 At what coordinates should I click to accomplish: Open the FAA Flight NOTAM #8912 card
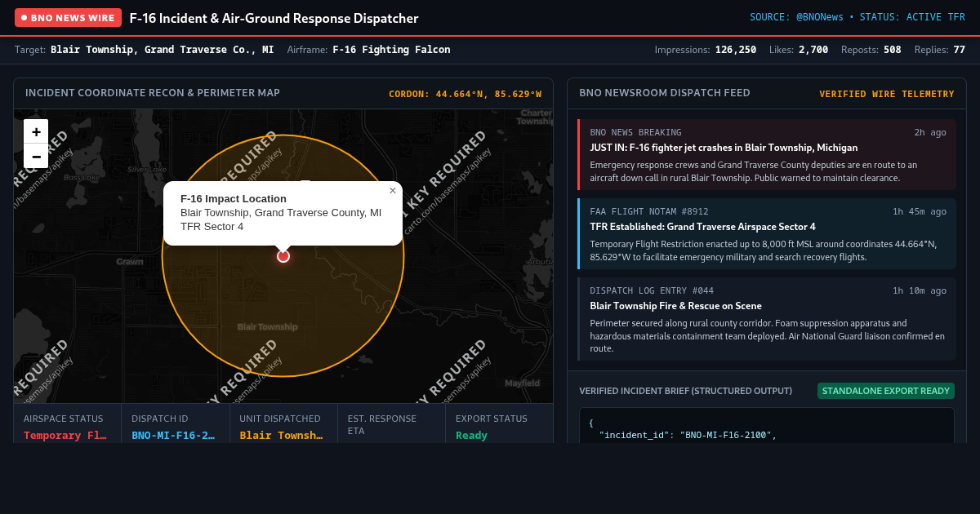pyautogui.click(x=766, y=233)
